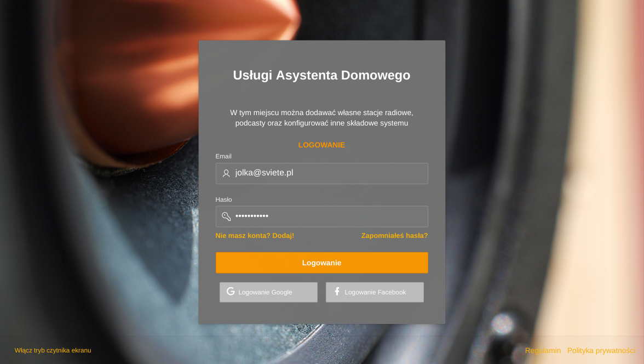Click the LOGOWANIE section heading
This screenshot has width=644, height=364.
pyautogui.click(x=321, y=145)
